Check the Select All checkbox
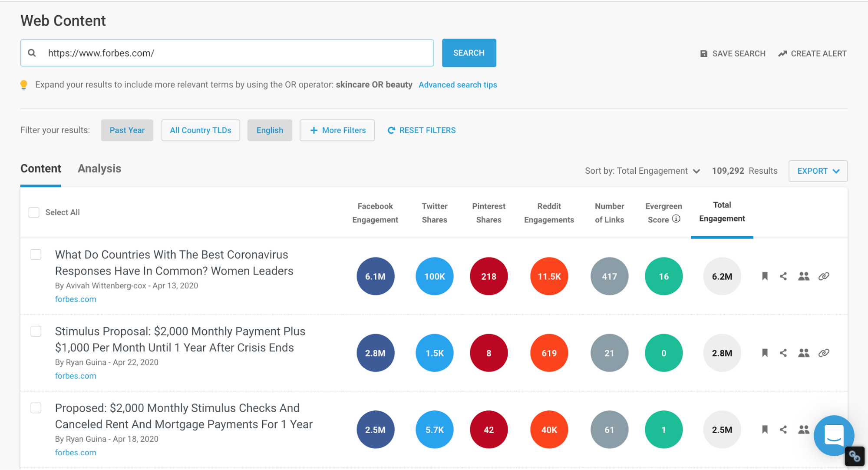This screenshot has width=868, height=470. tap(34, 212)
